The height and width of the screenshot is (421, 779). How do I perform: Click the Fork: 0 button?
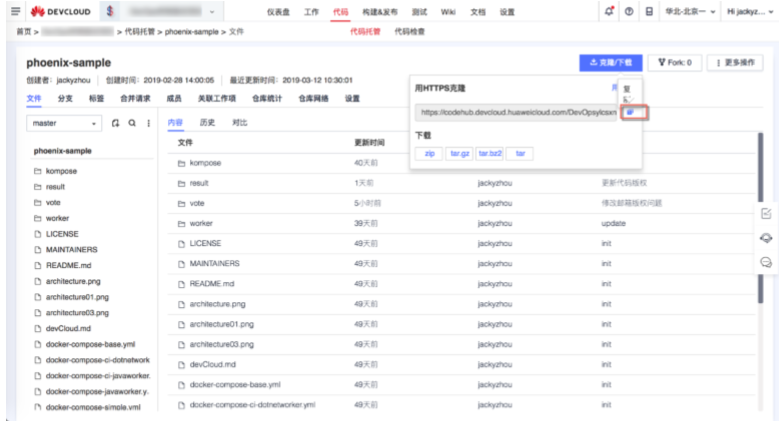pos(675,63)
